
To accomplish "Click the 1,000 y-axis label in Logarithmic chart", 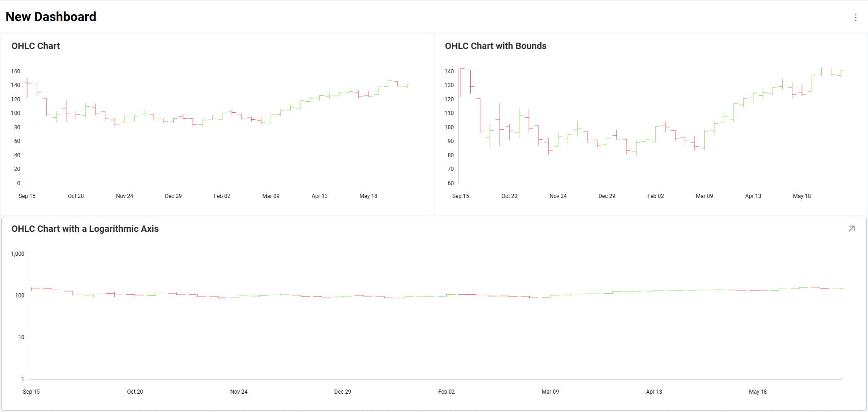I will point(18,254).
